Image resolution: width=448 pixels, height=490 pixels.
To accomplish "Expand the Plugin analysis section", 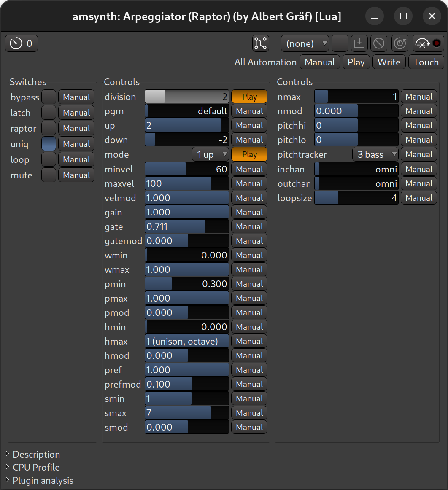I will 40,480.
